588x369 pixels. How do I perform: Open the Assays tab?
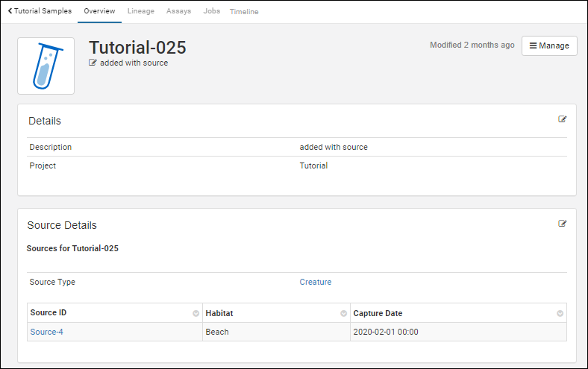[x=178, y=11]
